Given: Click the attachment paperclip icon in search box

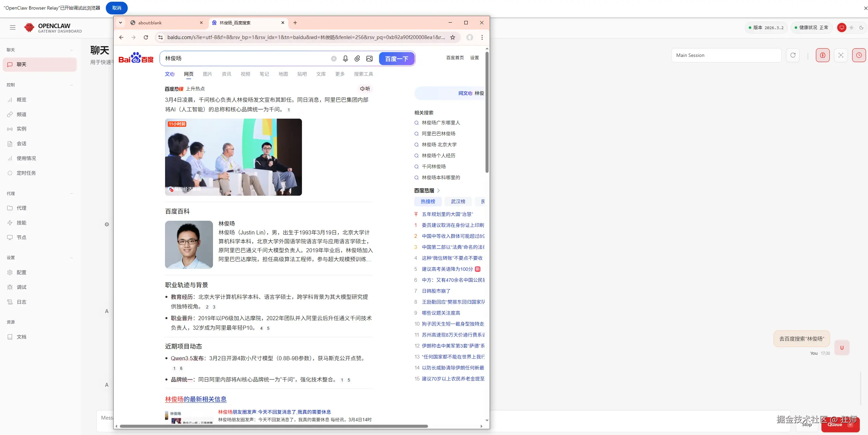Looking at the screenshot, I should 357,59.
